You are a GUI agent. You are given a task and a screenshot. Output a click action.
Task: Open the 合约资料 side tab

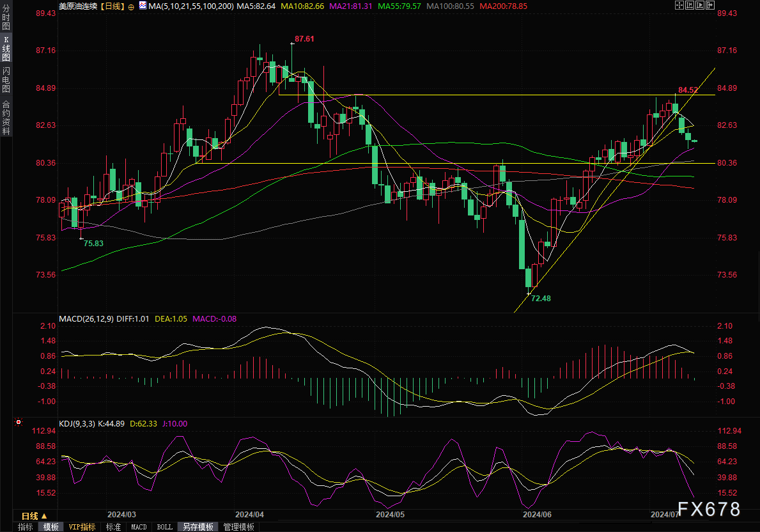[x=6, y=117]
